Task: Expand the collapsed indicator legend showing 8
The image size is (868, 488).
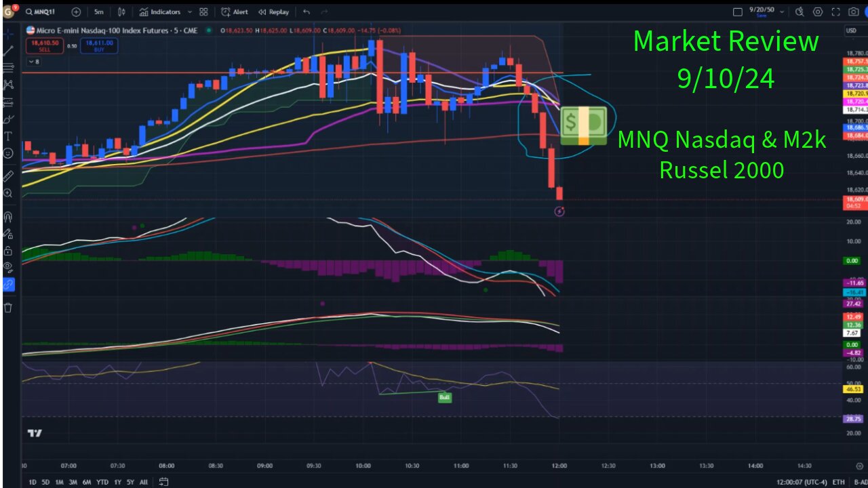Action: 33,62
